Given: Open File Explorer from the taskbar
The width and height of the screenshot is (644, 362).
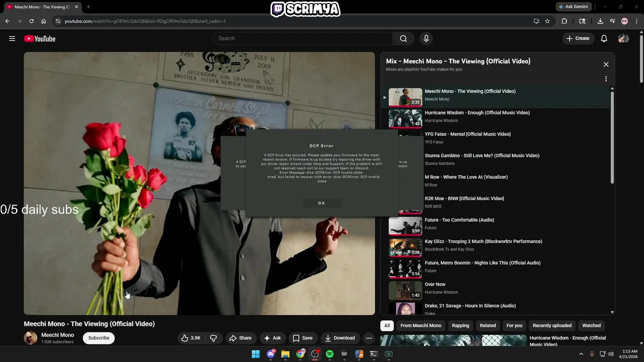Looking at the screenshot, I should coord(285,354).
